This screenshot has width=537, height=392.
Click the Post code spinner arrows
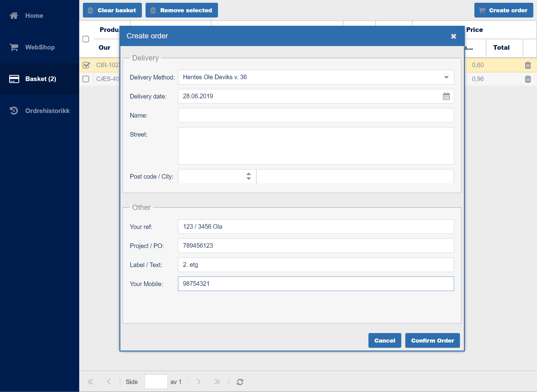(x=248, y=176)
